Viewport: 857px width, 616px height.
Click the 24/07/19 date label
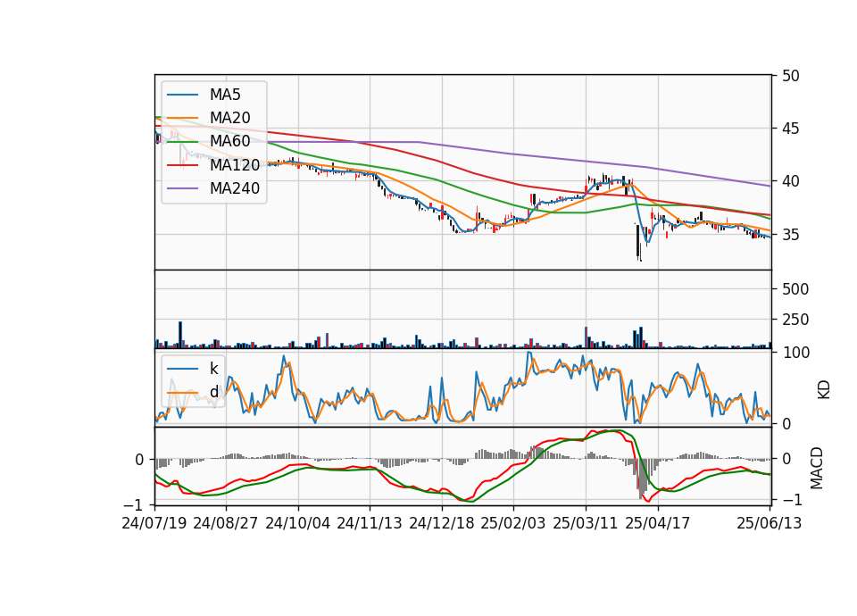154,523
